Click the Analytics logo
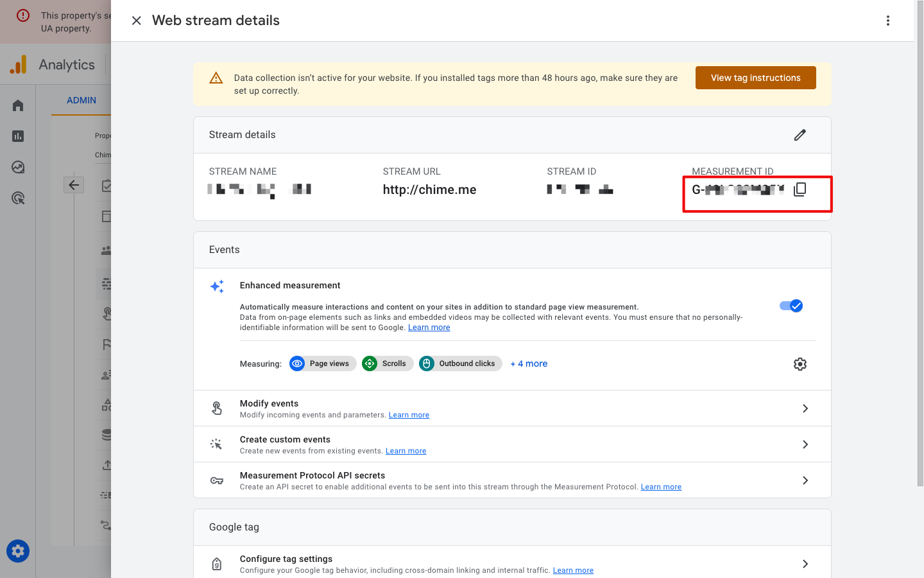The width and height of the screenshot is (924, 578). point(19,64)
